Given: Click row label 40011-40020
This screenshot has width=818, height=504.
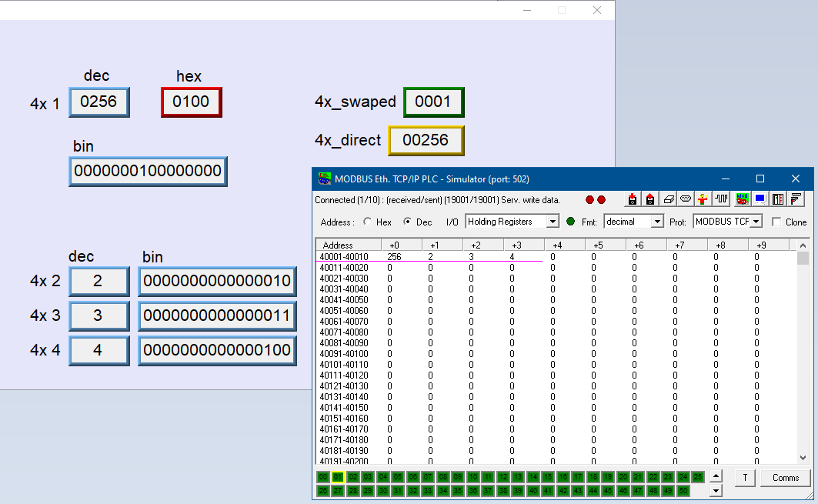Looking at the screenshot, I should (x=344, y=268).
